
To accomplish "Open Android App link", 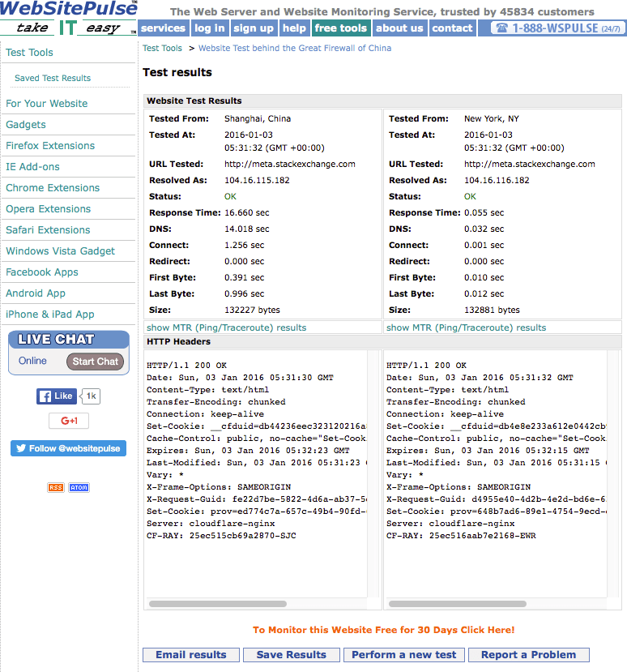I will pyautogui.click(x=36, y=293).
